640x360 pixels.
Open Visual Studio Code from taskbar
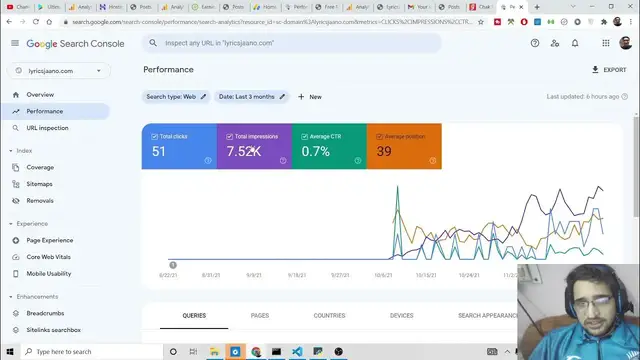[297, 351]
